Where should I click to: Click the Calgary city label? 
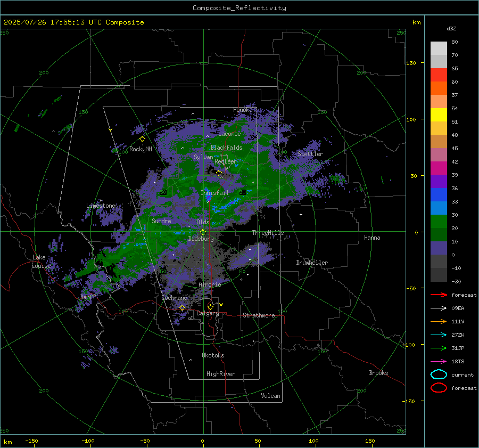point(208,313)
